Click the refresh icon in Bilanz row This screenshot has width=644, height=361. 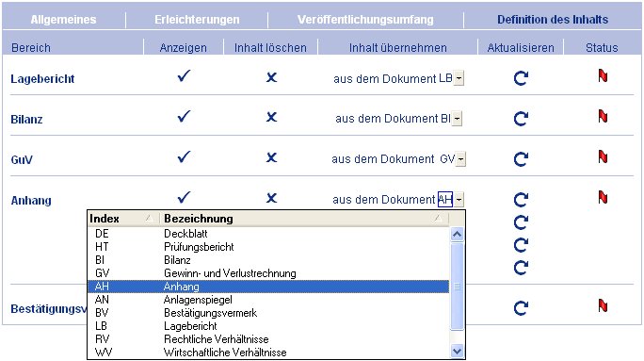[521, 119]
